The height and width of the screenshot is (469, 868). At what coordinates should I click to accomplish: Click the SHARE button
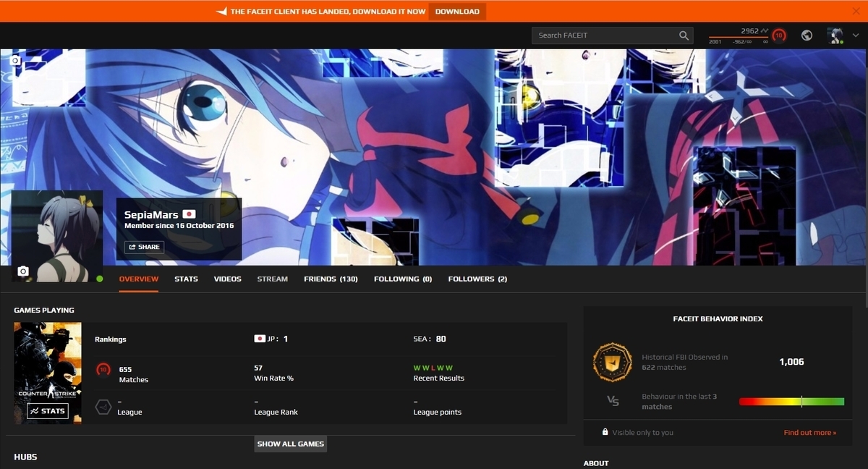(144, 247)
